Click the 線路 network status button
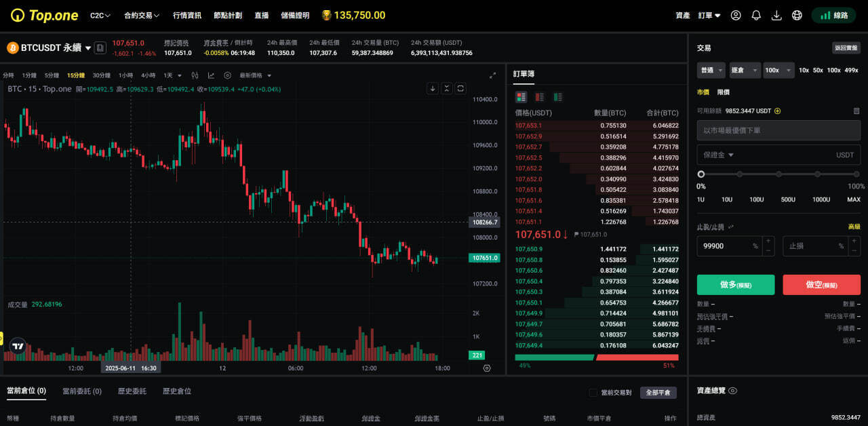This screenshot has height=426, width=868. 833,15
